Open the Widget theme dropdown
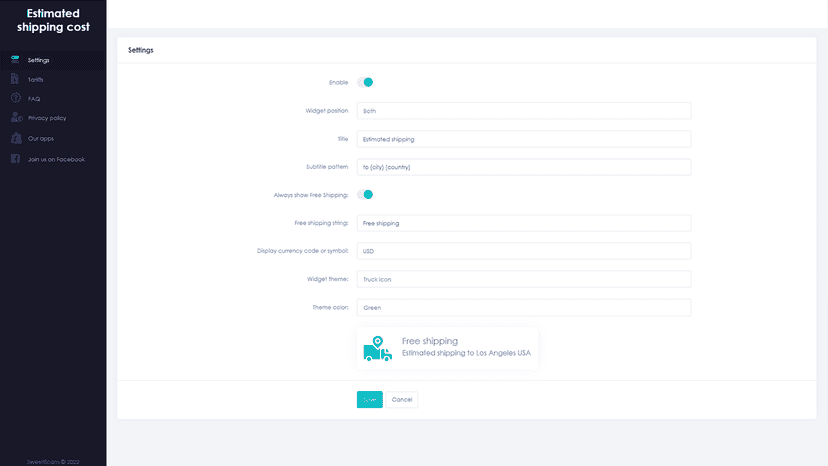This screenshot has width=828, height=466. [x=524, y=279]
